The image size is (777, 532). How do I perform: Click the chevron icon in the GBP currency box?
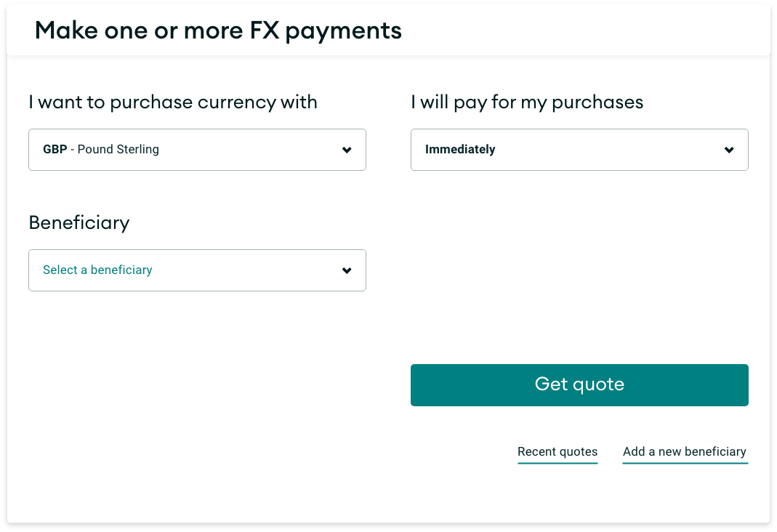pyautogui.click(x=347, y=150)
